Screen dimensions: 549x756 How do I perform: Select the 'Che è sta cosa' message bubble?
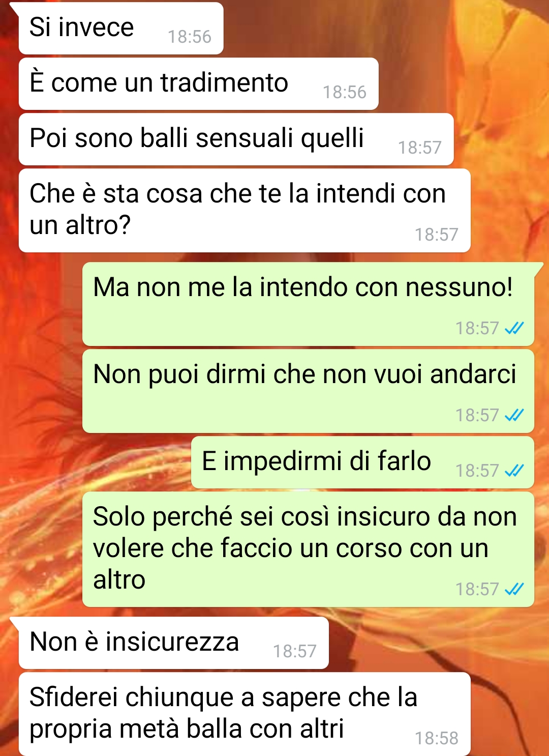click(x=245, y=211)
